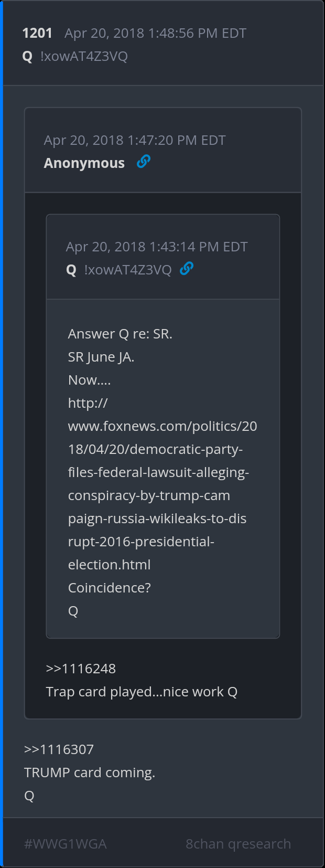Open the 8chan qresearch board label
This screenshot has height=868, width=325.
pyautogui.click(x=238, y=844)
